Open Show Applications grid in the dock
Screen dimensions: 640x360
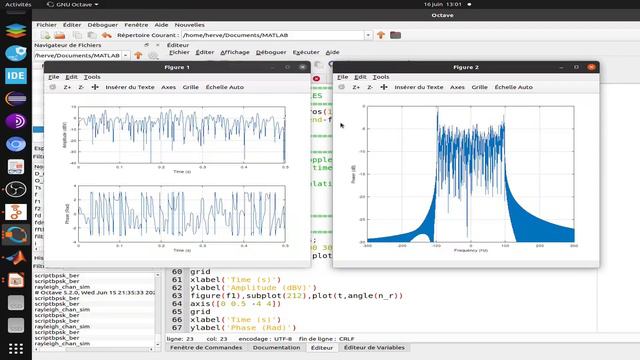point(16,349)
